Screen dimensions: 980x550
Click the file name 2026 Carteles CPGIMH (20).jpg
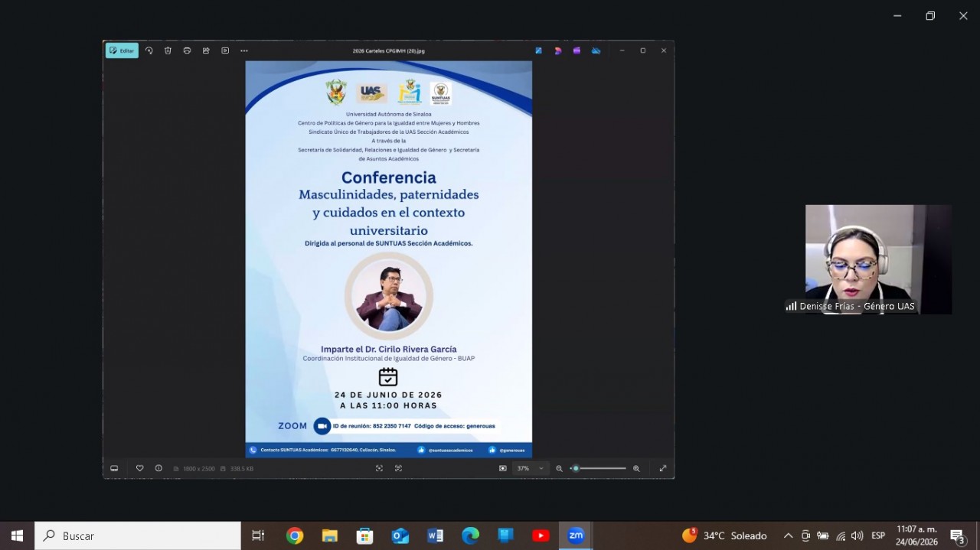388,50
